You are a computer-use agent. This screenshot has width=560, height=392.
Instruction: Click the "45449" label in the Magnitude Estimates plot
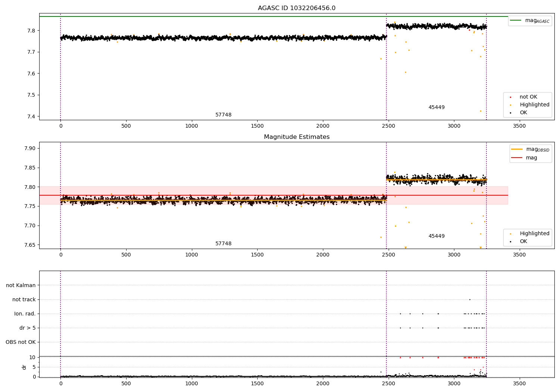[x=436, y=236]
